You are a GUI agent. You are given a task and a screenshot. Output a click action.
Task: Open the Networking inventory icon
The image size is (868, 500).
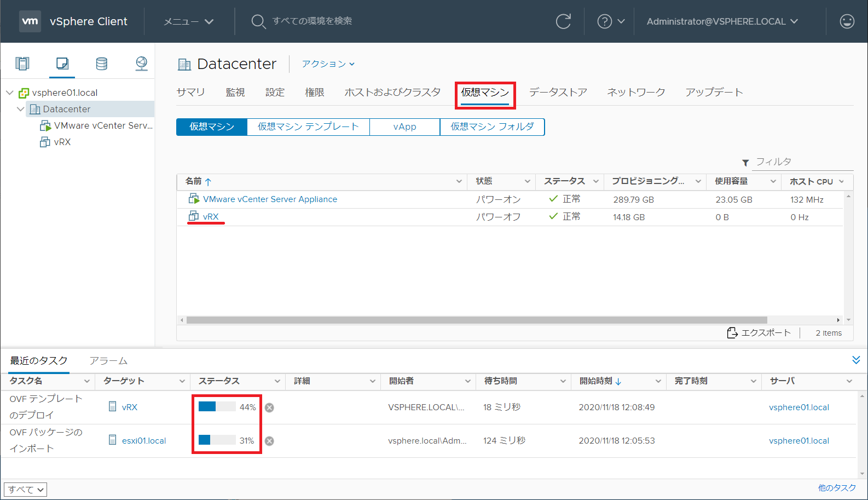click(x=141, y=64)
